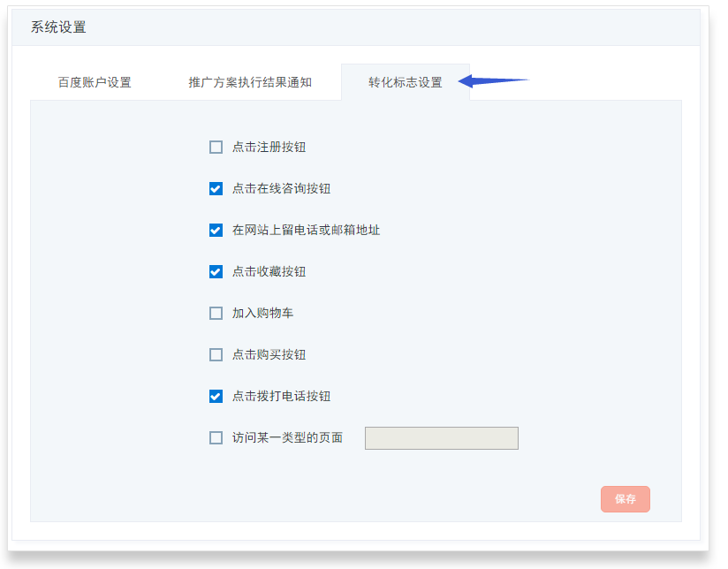
Task: Click the 点击购买按钮 text label
Action: coord(269,355)
